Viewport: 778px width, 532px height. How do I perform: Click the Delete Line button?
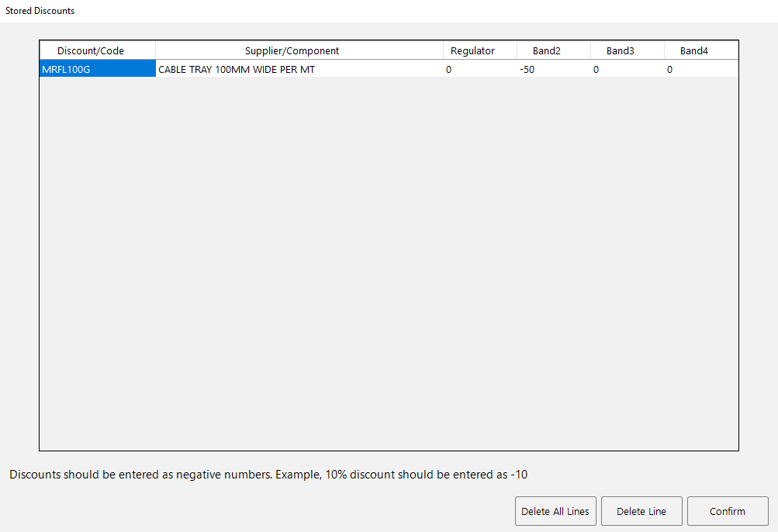tap(641, 511)
